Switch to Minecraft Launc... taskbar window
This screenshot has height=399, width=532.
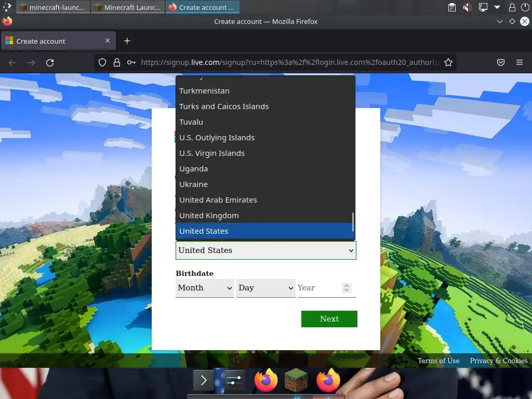(128, 7)
